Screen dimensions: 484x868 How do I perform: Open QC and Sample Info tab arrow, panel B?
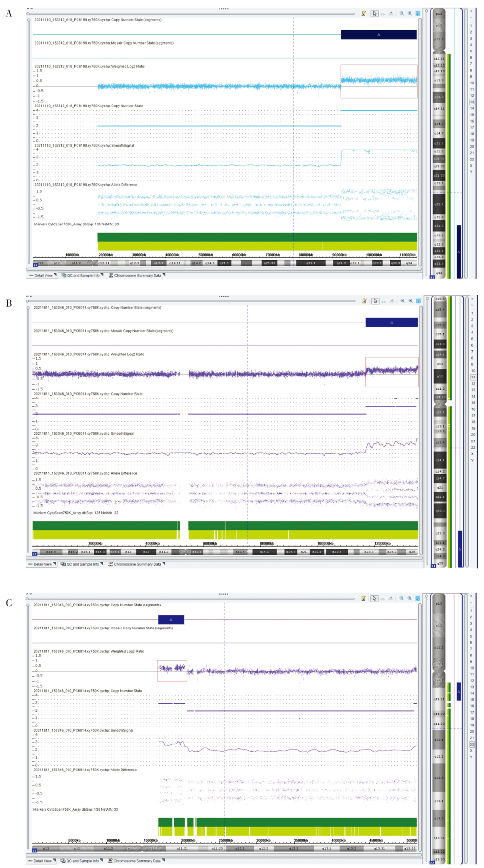pyautogui.click(x=102, y=564)
